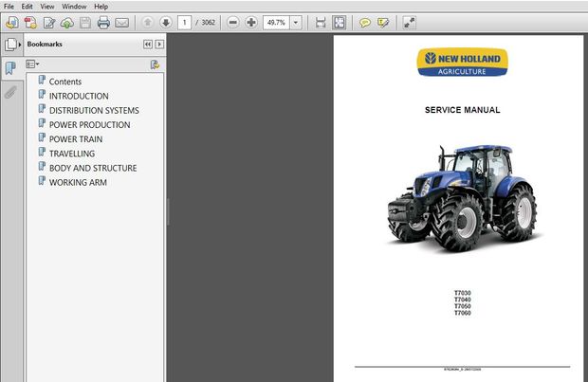
Task: Click the SERVICE MANUAL heading text
Action: [462, 110]
